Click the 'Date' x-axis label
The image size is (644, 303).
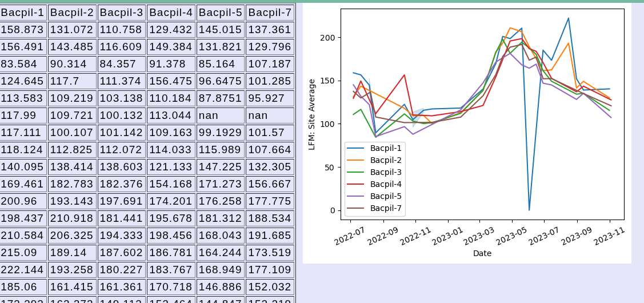tap(482, 253)
